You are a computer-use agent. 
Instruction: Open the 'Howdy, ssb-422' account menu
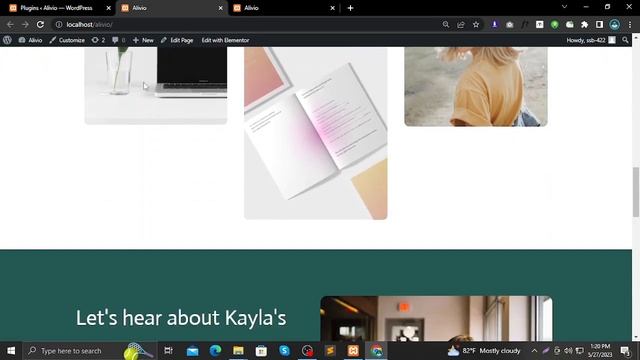pyautogui.click(x=591, y=40)
